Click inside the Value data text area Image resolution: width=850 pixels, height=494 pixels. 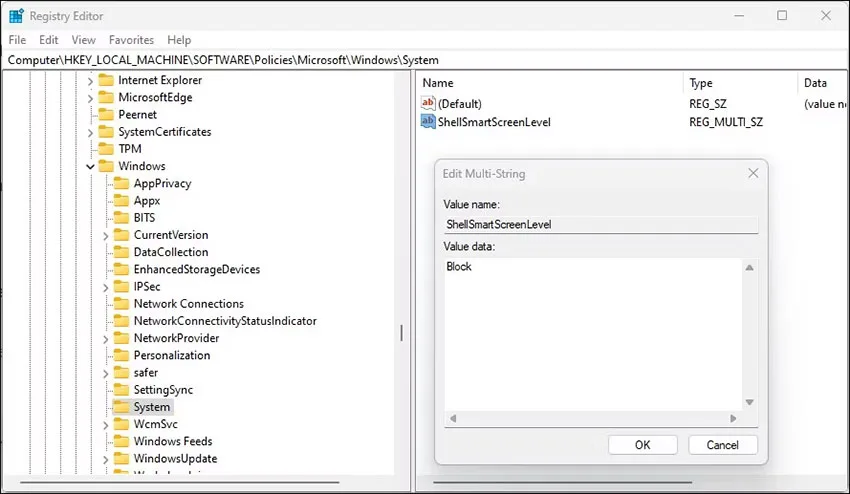[x=593, y=335]
